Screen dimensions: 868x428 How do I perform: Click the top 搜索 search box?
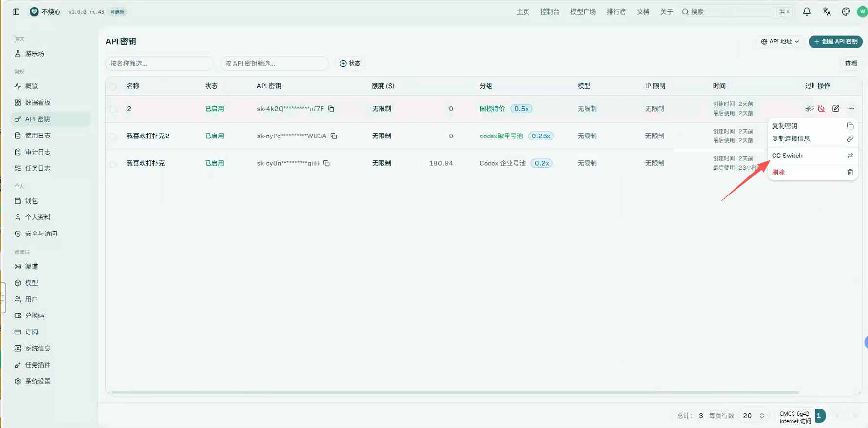pos(736,12)
